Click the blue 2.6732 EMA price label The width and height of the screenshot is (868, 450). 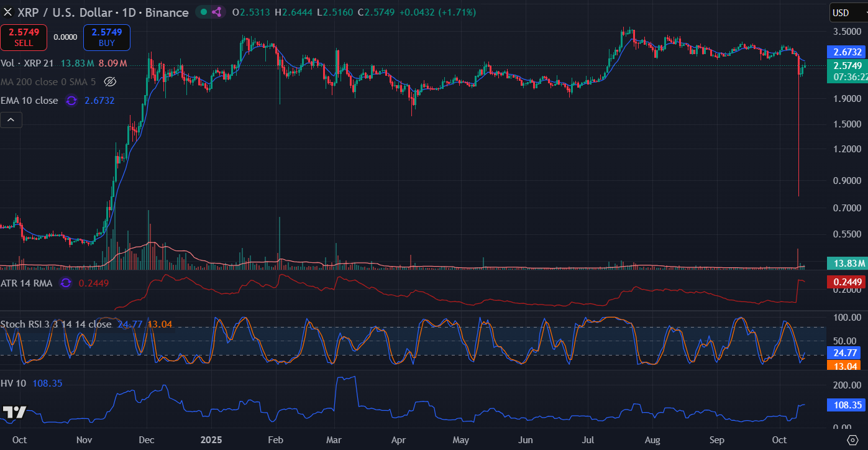[846, 52]
